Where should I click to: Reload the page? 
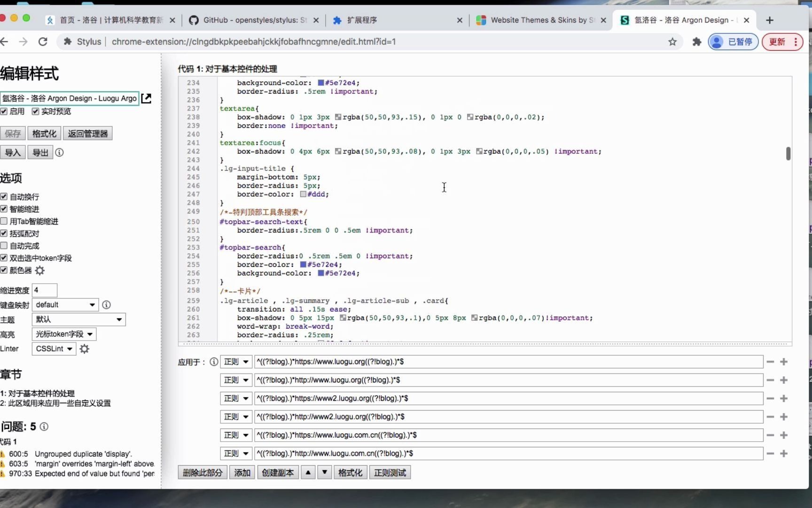click(x=43, y=41)
